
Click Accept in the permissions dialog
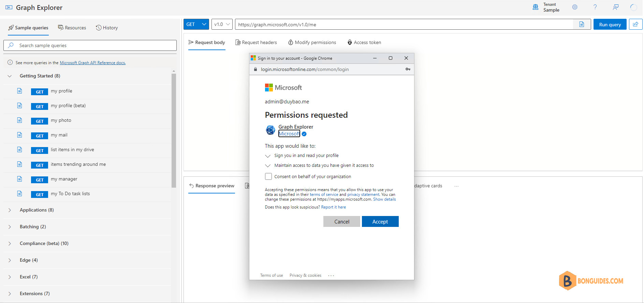(x=380, y=221)
